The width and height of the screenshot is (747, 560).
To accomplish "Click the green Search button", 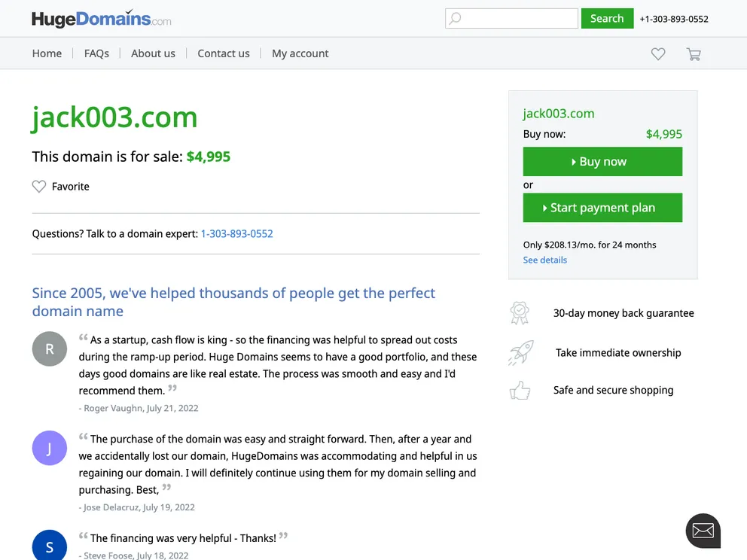I will (x=607, y=17).
